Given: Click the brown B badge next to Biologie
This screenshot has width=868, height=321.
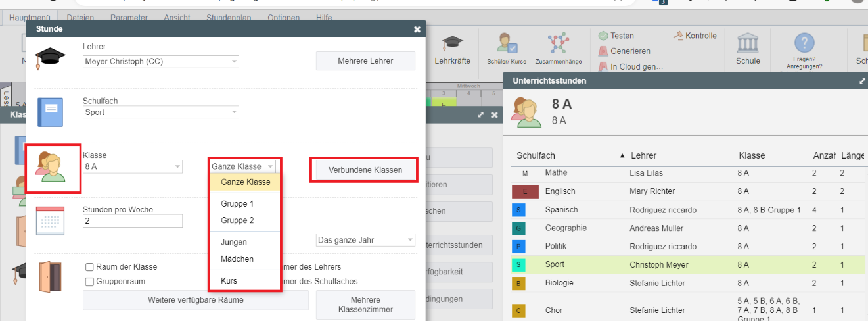Looking at the screenshot, I should (x=519, y=283).
